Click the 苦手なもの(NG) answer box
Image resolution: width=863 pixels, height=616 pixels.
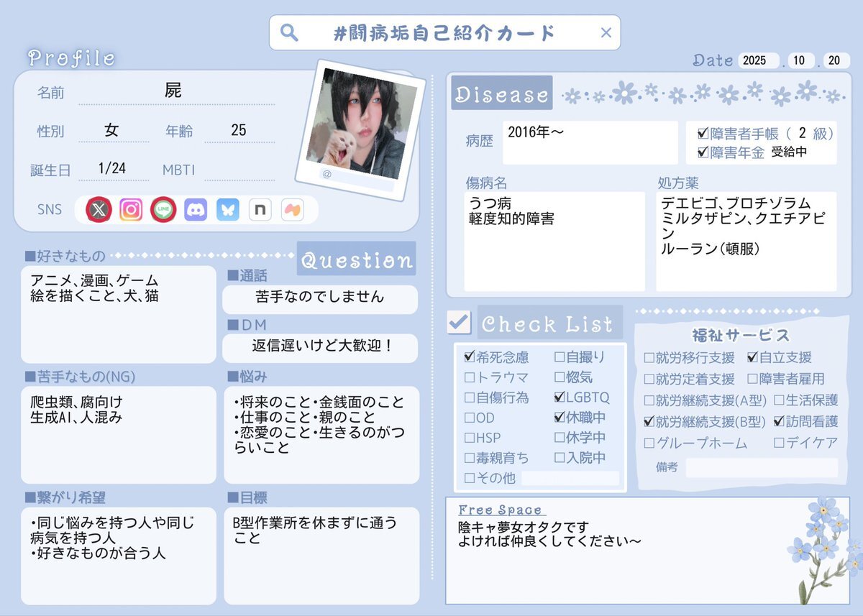pyautogui.click(x=118, y=435)
